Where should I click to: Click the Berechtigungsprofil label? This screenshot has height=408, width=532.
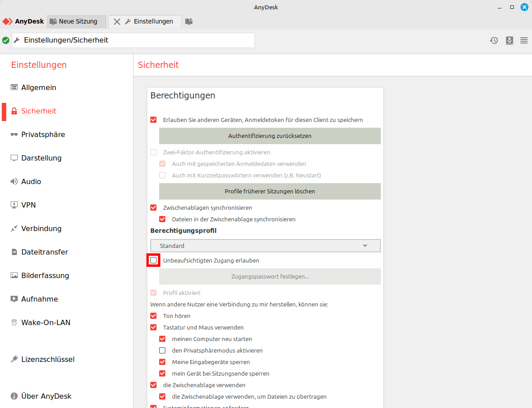[184, 231]
